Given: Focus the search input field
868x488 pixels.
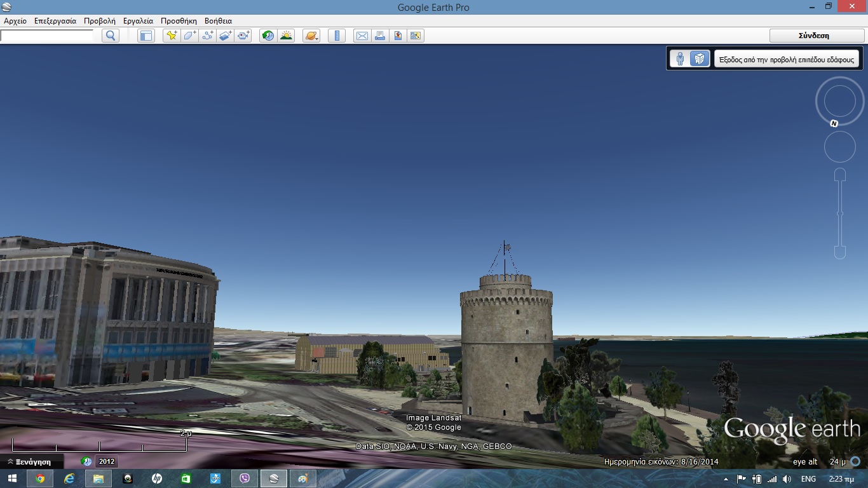Looking at the screenshot, I should point(47,36).
